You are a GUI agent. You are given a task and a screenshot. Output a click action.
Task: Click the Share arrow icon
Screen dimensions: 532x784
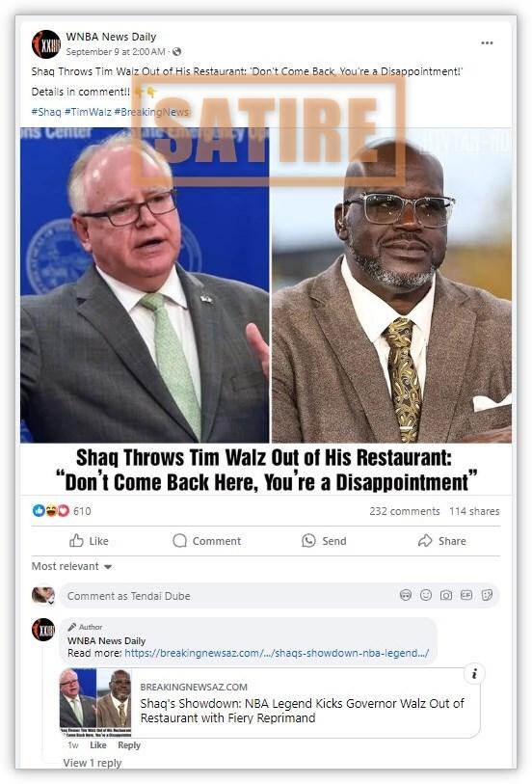(x=425, y=540)
